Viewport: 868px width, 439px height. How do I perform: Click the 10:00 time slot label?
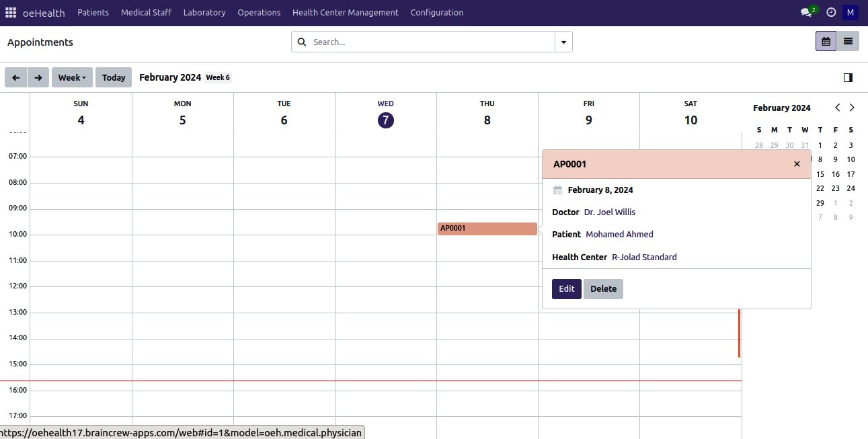[17, 235]
